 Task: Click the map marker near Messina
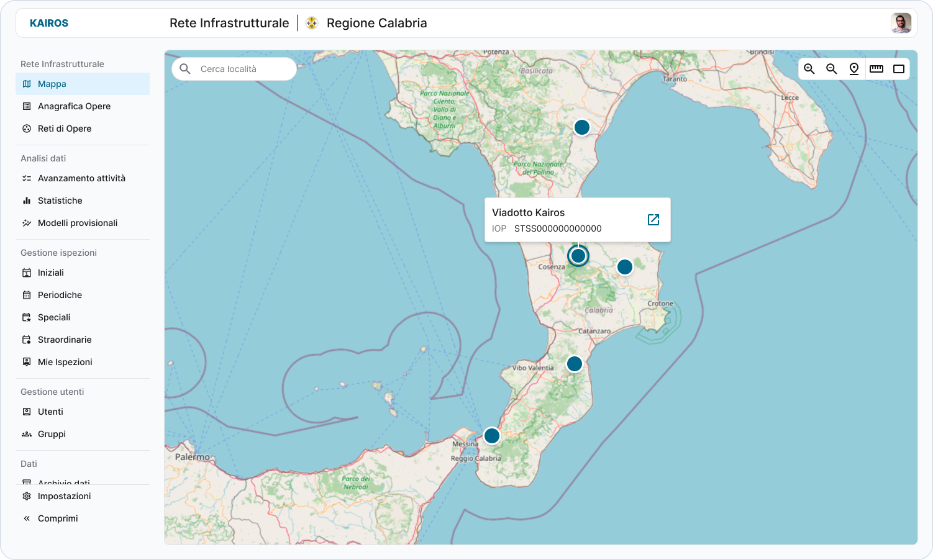(x=492, y=436)
